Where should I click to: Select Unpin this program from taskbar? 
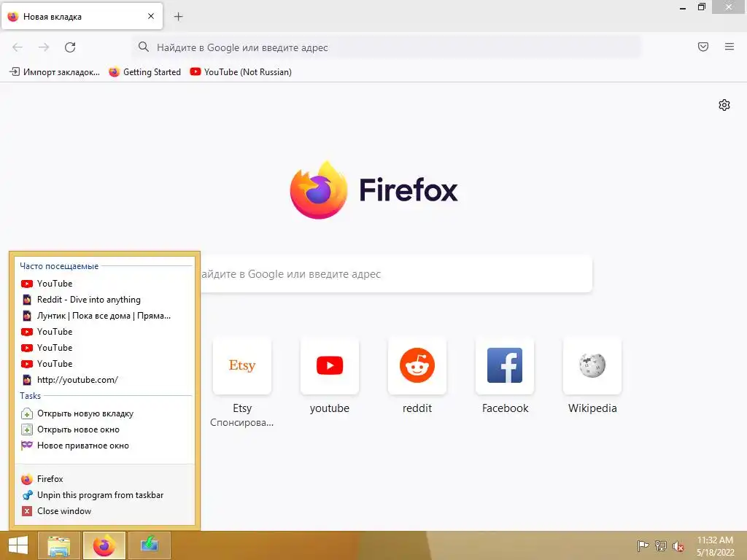click(x=104, y=495)
